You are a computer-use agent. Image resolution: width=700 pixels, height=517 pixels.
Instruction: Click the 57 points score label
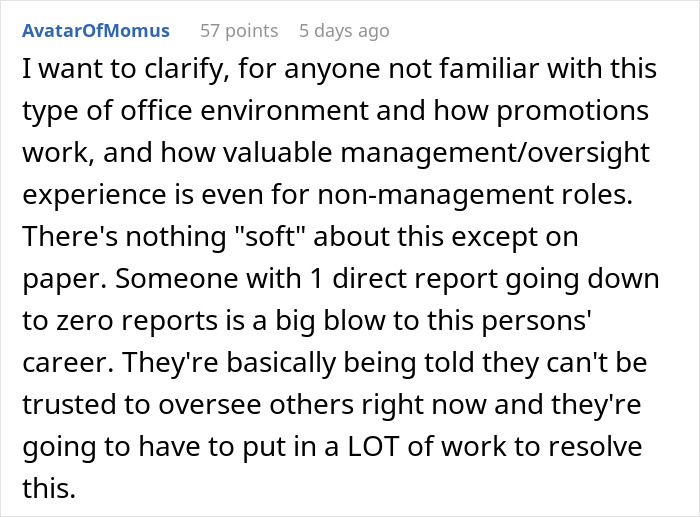239,31
